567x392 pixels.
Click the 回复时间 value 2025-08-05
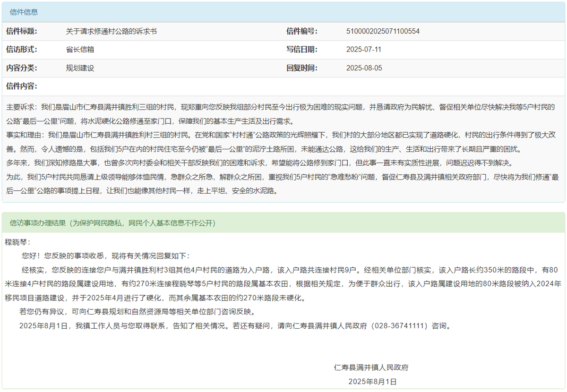364,68
